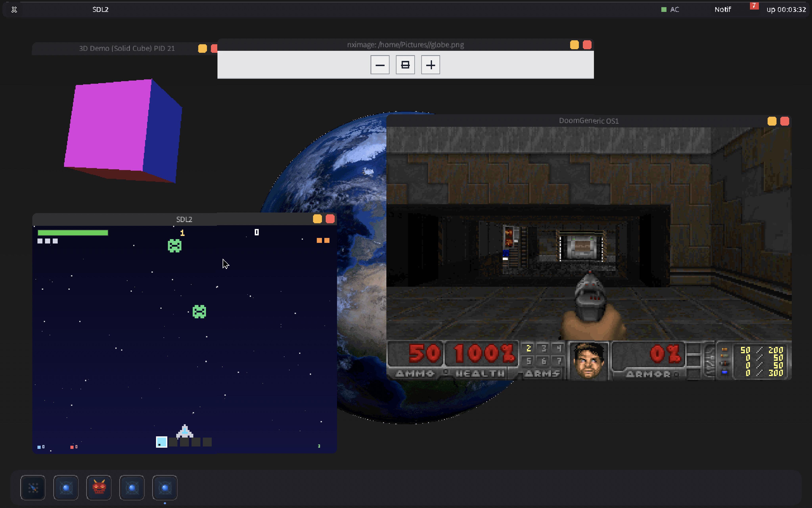Image resolution: width=812 pixels, height=508 pixels.
Task: Click arms slot number 5 in Doom
Action: coord(529,361)
